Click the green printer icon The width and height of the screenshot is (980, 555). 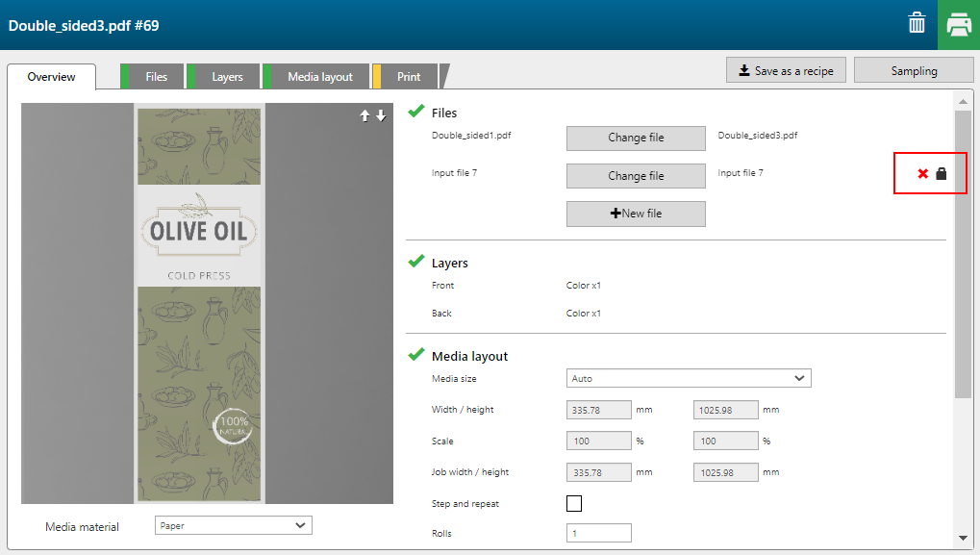click(x=959, y=25)
